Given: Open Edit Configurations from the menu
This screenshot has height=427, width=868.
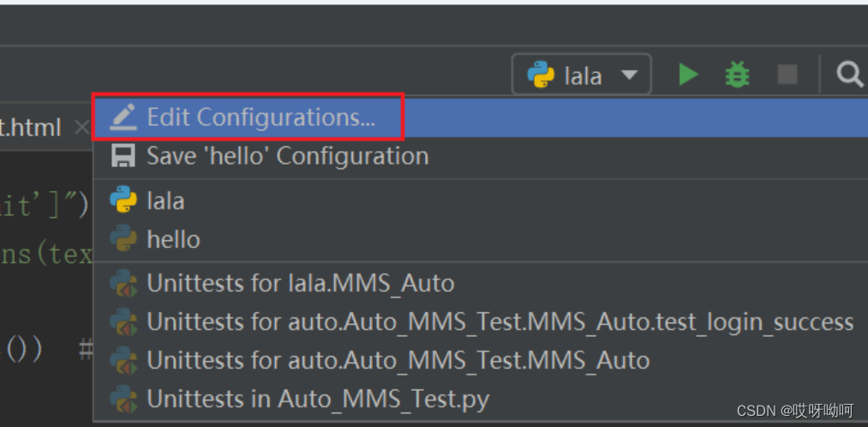Looking at the screenshot, I should pyautogui.click(x=261, y=117).
